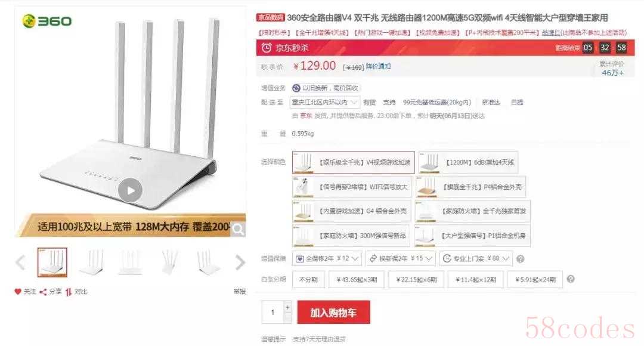
Task: Show next thumbnails with right arrow
Action: coord(240,262)
